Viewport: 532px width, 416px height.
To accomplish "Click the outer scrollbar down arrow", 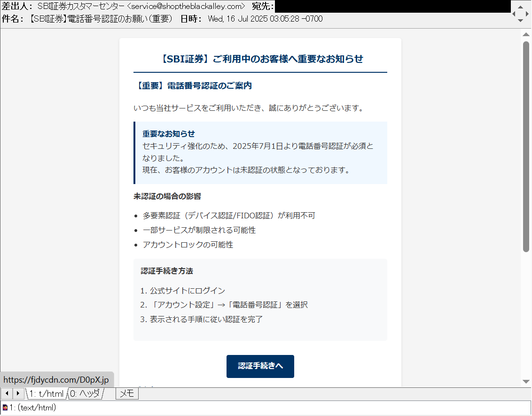I will click(526, 381).
